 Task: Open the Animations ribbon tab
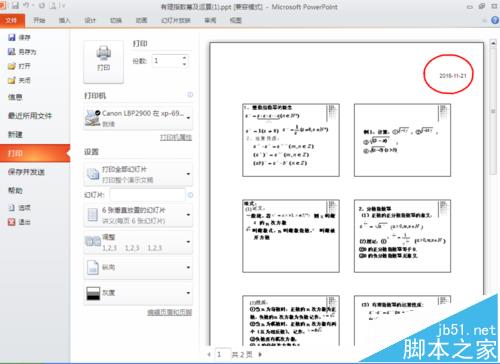pos(141,21)
